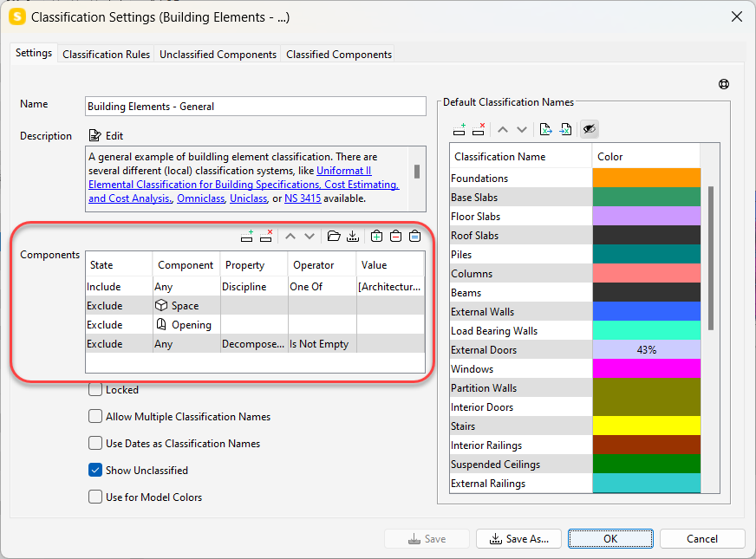Confirm with the OK button

[610, 539]
